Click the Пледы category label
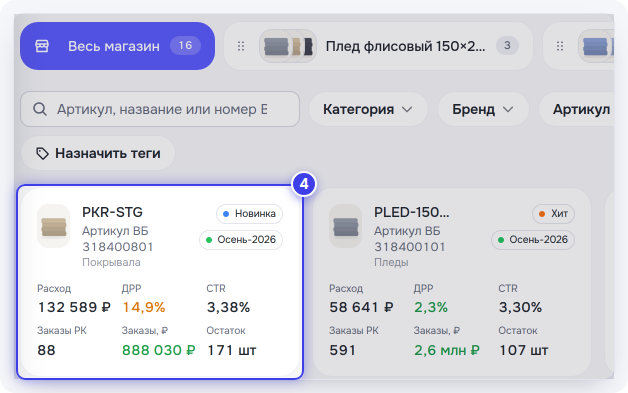This screenshot has width=628, height=393. [x=391, y=262]
